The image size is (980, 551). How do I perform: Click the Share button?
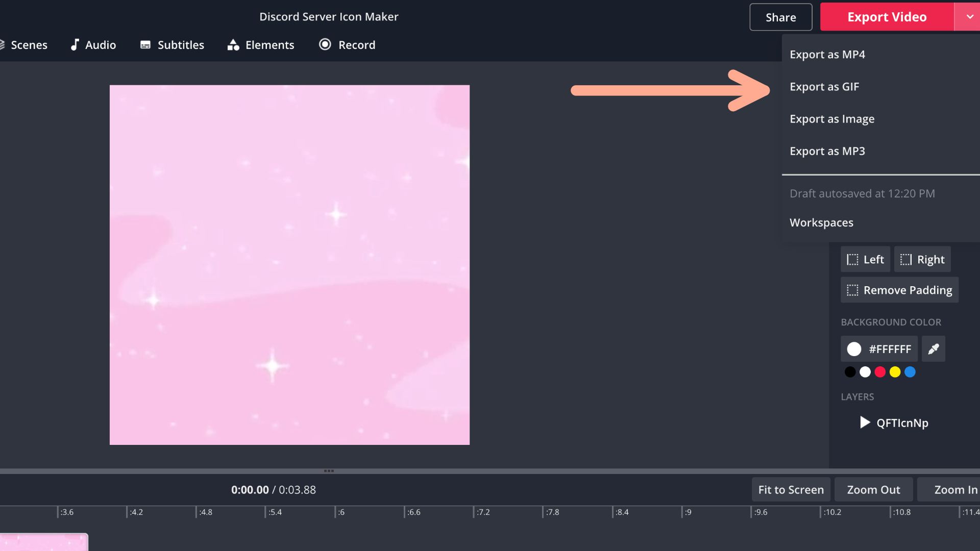[x=780, y=17]
